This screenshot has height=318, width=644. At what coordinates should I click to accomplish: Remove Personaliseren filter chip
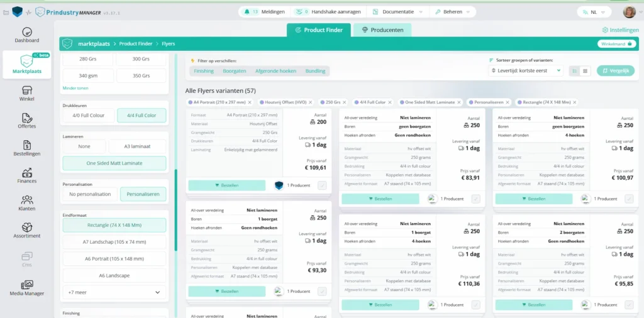(x=508, y=102)
